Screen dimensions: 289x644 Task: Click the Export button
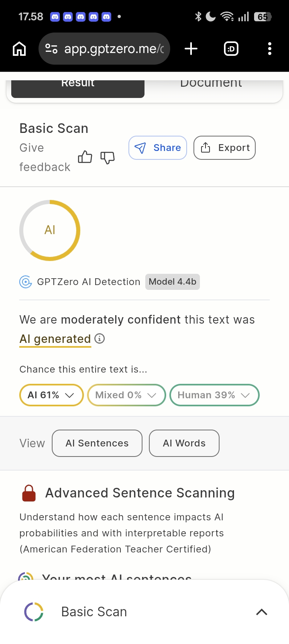(x=224, y=148)
